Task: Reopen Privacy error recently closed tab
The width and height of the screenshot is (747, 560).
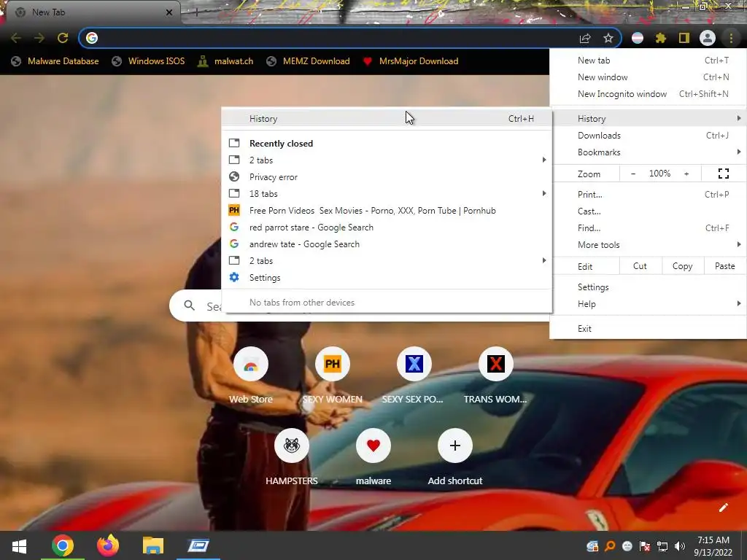Action: point(387,177)
